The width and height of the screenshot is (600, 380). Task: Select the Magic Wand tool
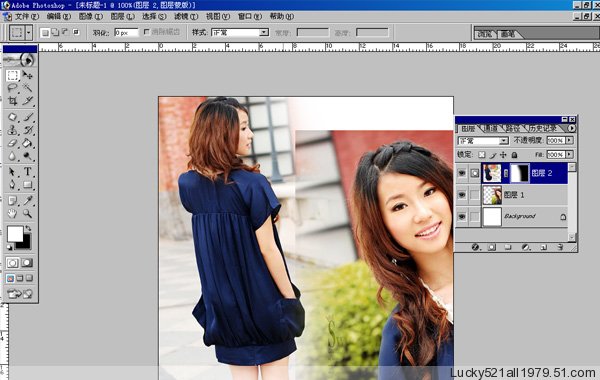27,88
